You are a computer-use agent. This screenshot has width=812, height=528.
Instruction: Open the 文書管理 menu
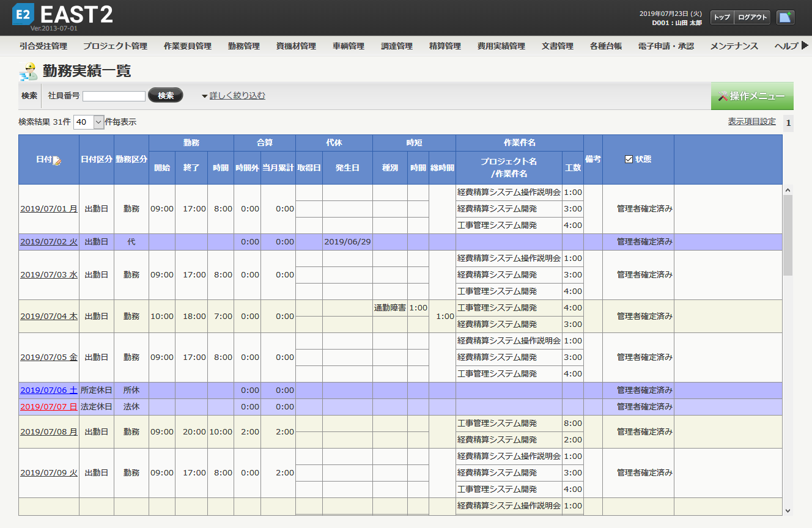[x=557, y=46]
